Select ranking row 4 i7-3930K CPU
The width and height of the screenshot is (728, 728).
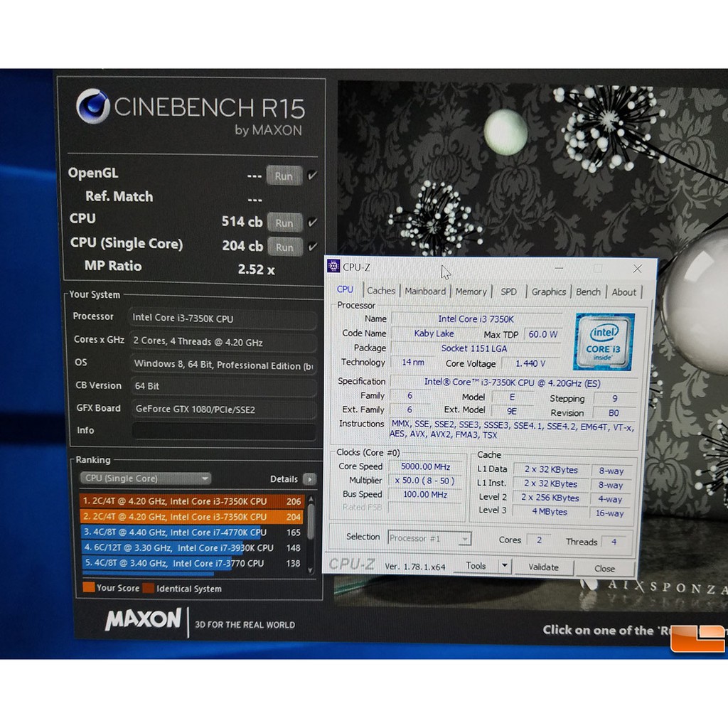(x=193, y=548)
